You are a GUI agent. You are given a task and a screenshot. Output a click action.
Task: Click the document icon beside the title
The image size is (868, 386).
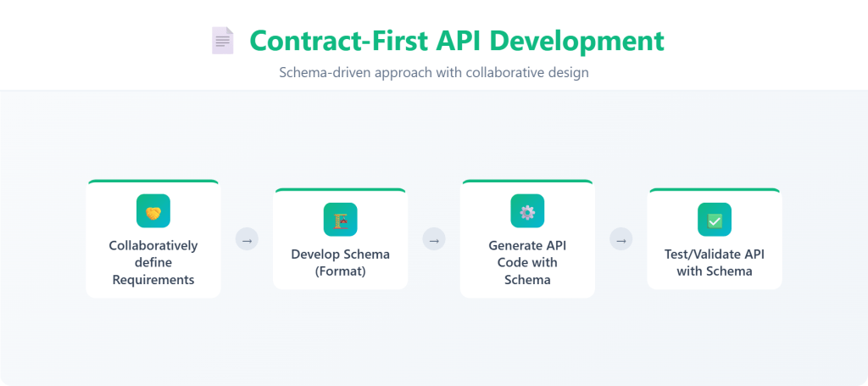pyautogui.click(x=222, y=41)
